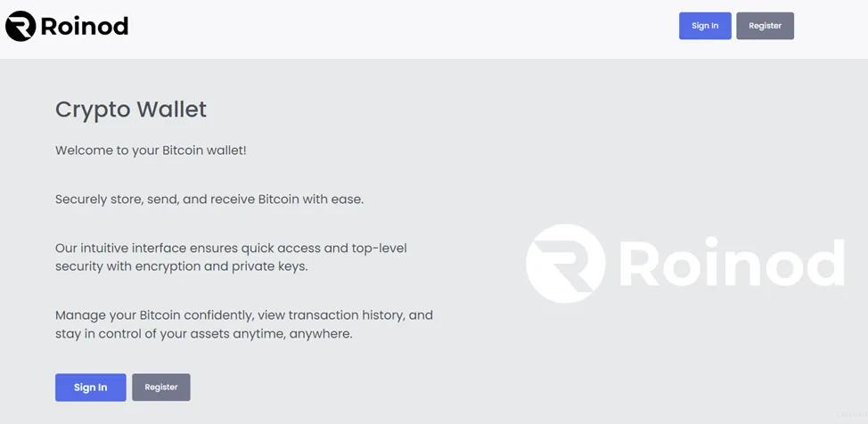Click the black circular Roinod R logo in the header
This screenshot has width=868, height=424.
(x=20, y=26)
